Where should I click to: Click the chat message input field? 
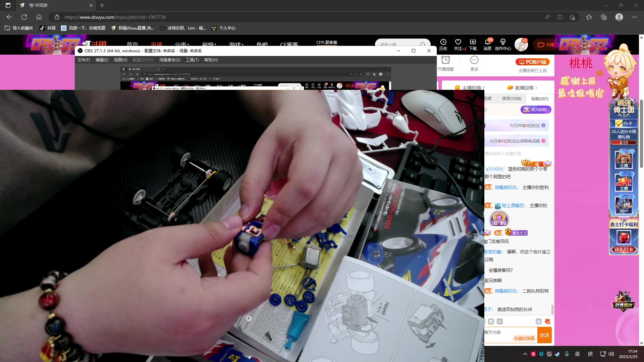tap(510, 335)
